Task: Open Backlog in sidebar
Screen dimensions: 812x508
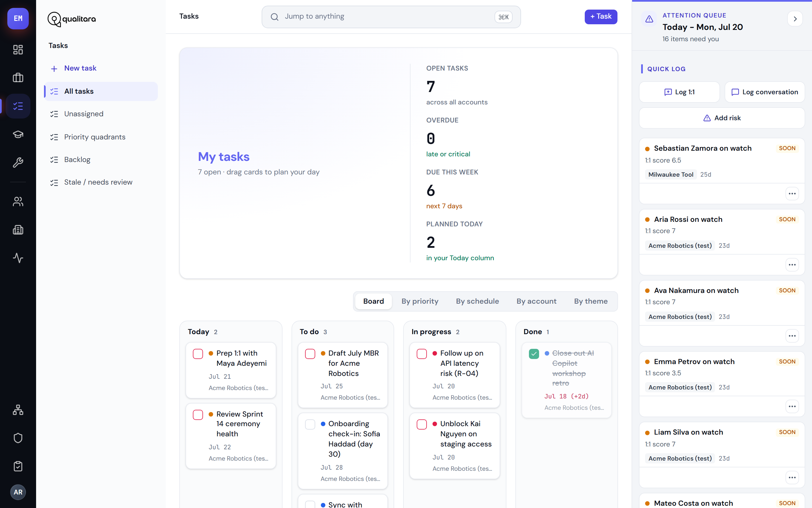Action: point(101,159)
